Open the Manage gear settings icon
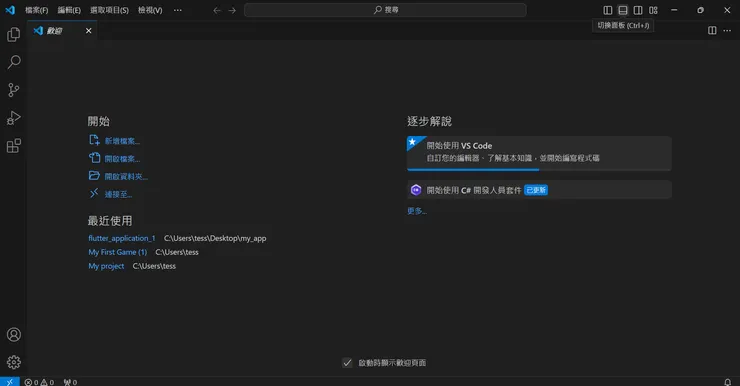 14,362
